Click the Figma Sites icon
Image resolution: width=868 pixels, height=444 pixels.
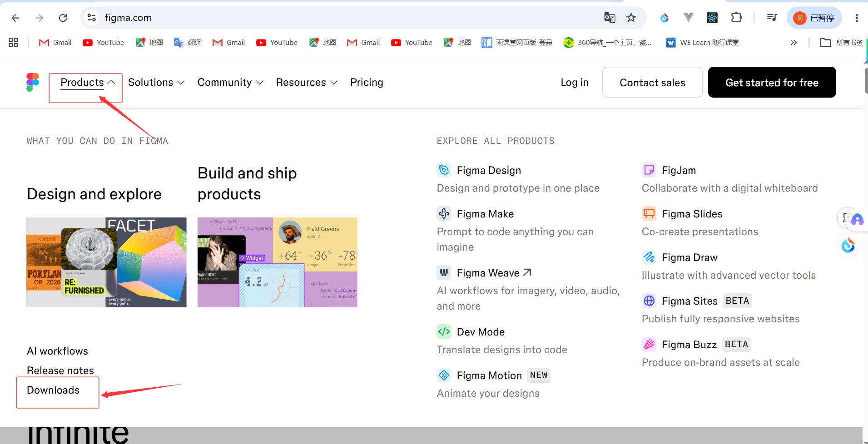[x=649, y=301]
